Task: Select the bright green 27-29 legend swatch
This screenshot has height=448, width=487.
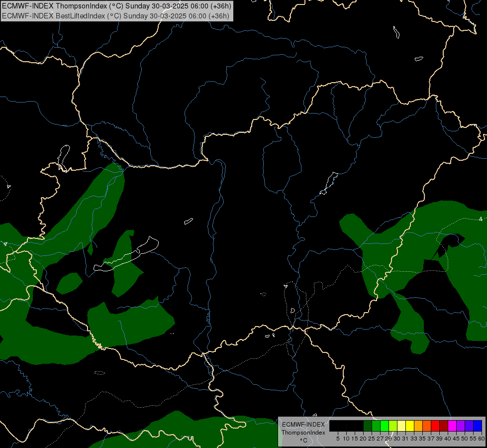Action: point(385,426)
